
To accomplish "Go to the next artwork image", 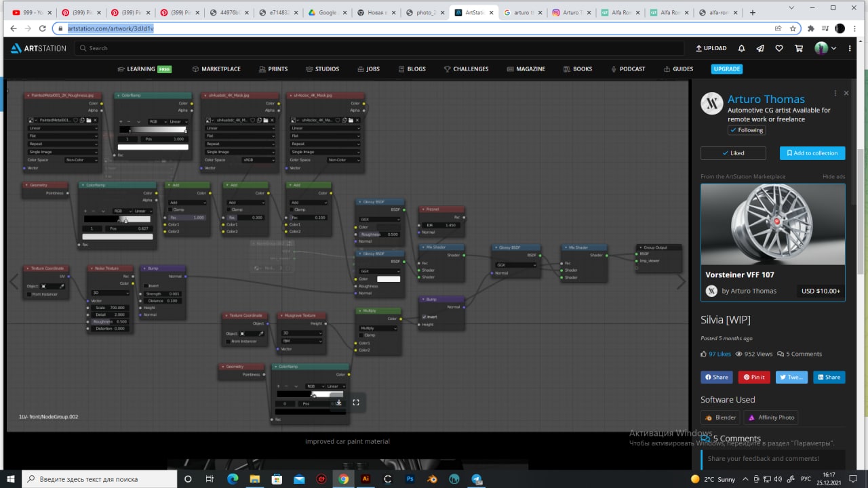I will pos(681,281).
